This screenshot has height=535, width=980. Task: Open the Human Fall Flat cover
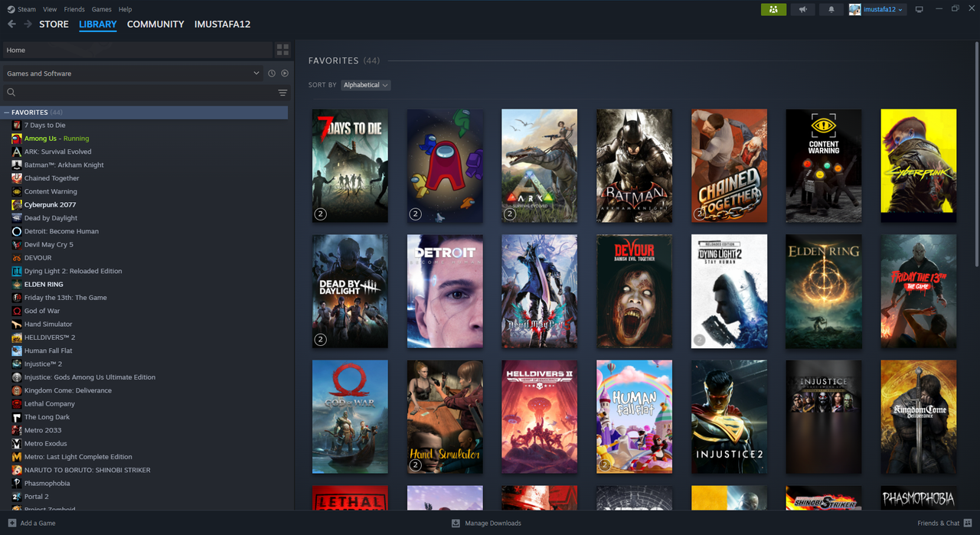click(634, 416)
